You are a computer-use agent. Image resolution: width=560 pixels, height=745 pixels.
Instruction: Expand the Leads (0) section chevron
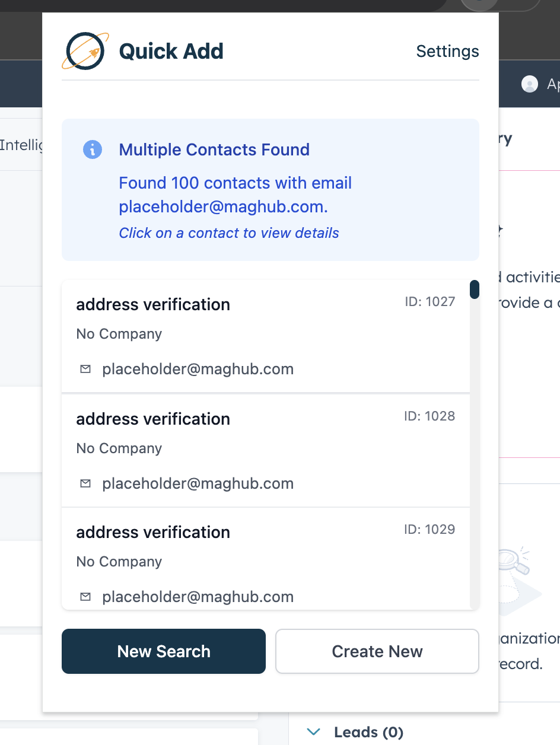[313, 733]
